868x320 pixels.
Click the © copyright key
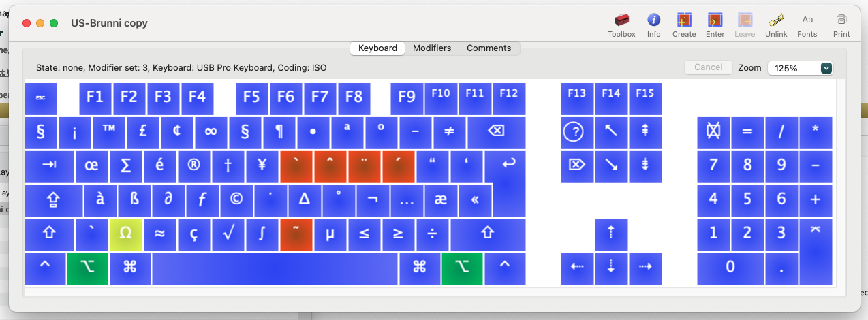pyautogui.click(x=236, y=201)
